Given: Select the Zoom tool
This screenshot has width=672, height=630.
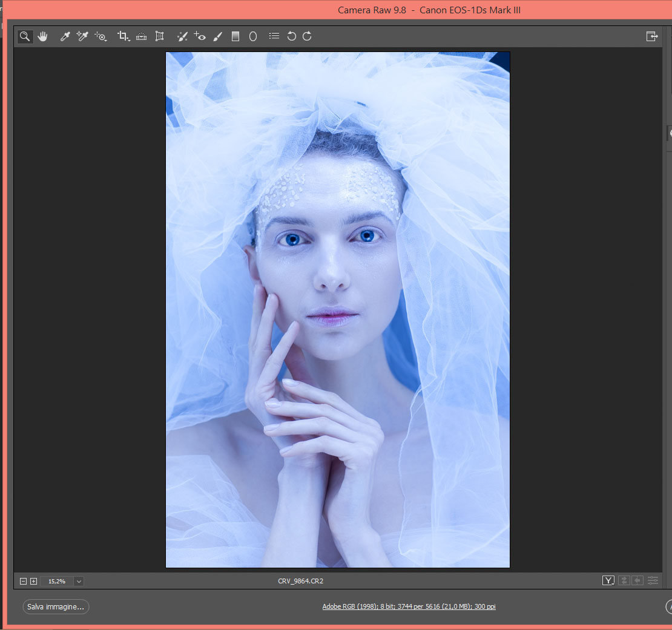Looking at the screenshot, I should click(x=25, y=36).
